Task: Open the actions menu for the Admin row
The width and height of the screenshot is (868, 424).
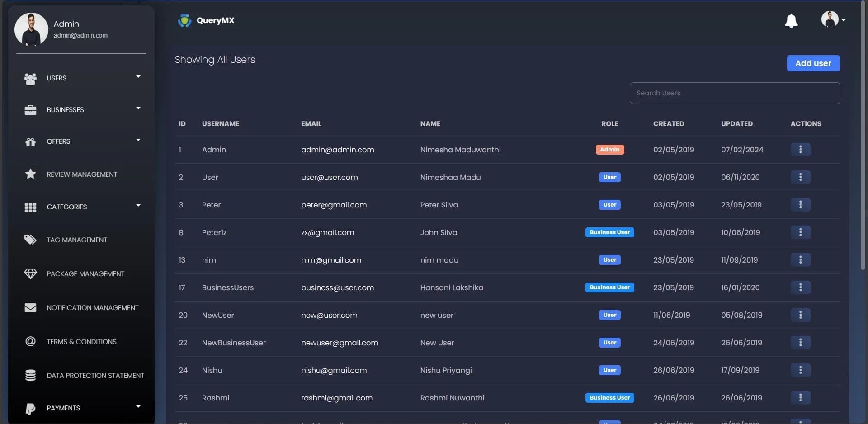Action: pos(801,149)
